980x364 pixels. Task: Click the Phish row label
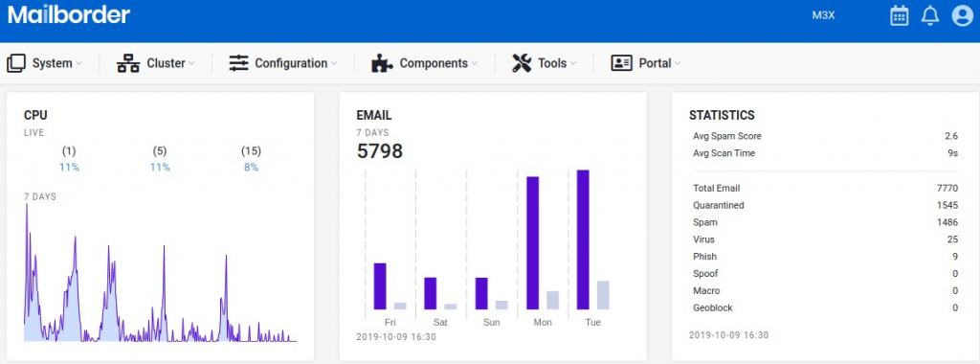tap(704, 257)
